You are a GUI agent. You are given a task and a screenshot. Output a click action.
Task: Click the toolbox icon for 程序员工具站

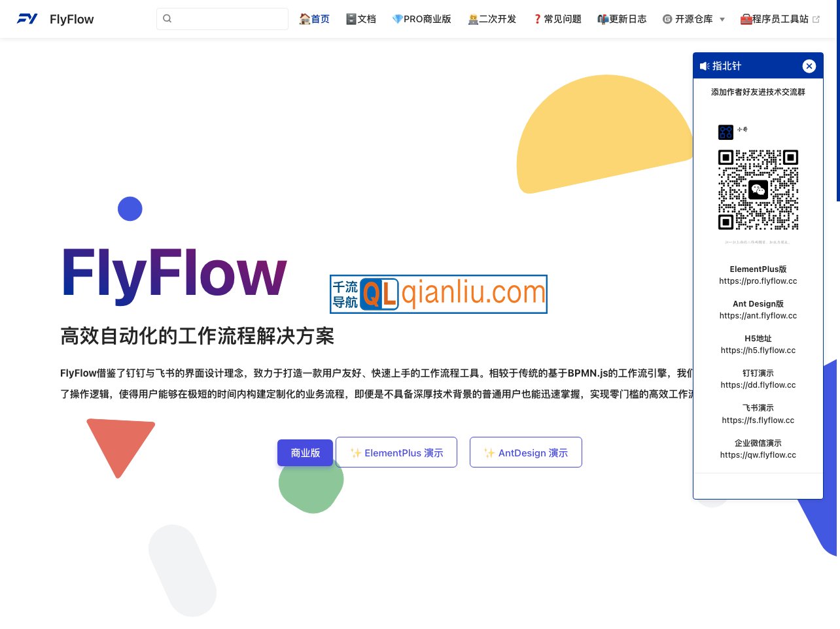click(746, 19)
